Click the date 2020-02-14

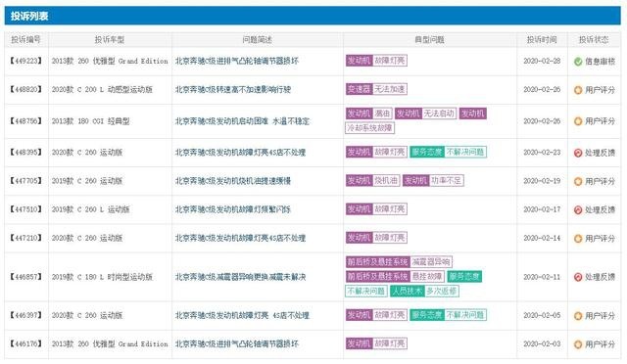[x=542, y=238]
